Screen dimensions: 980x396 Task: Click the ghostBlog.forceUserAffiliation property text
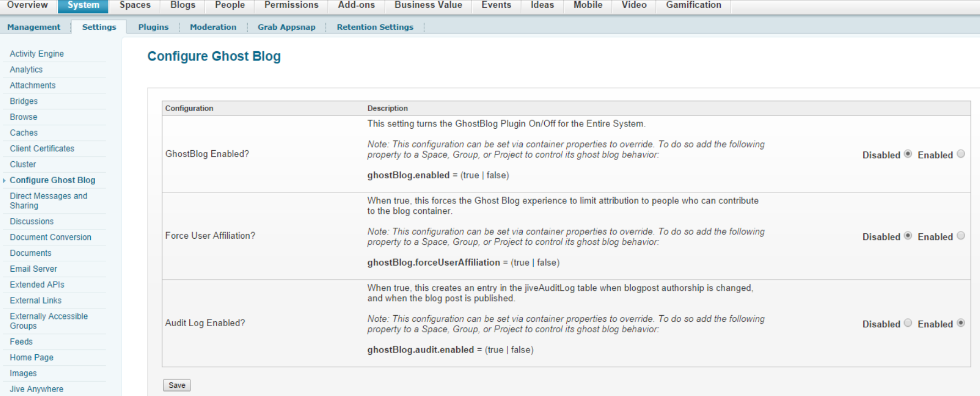(x=434, y=263)
